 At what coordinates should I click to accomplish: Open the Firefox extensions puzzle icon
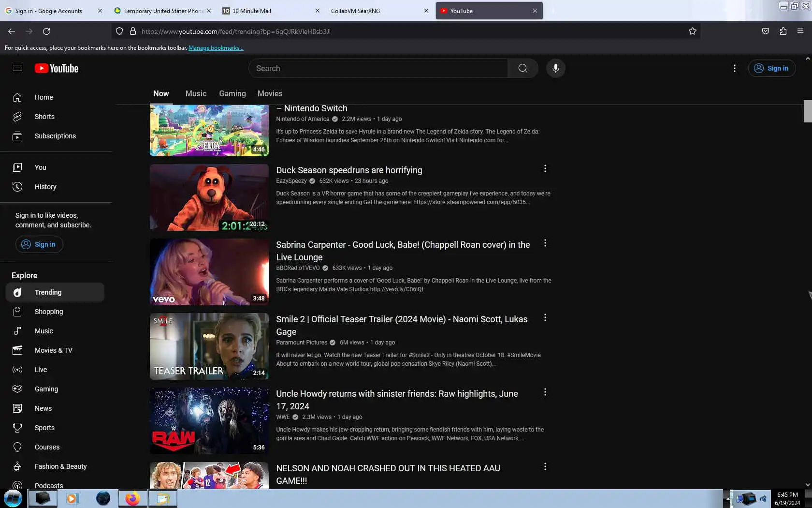[783, 31]
